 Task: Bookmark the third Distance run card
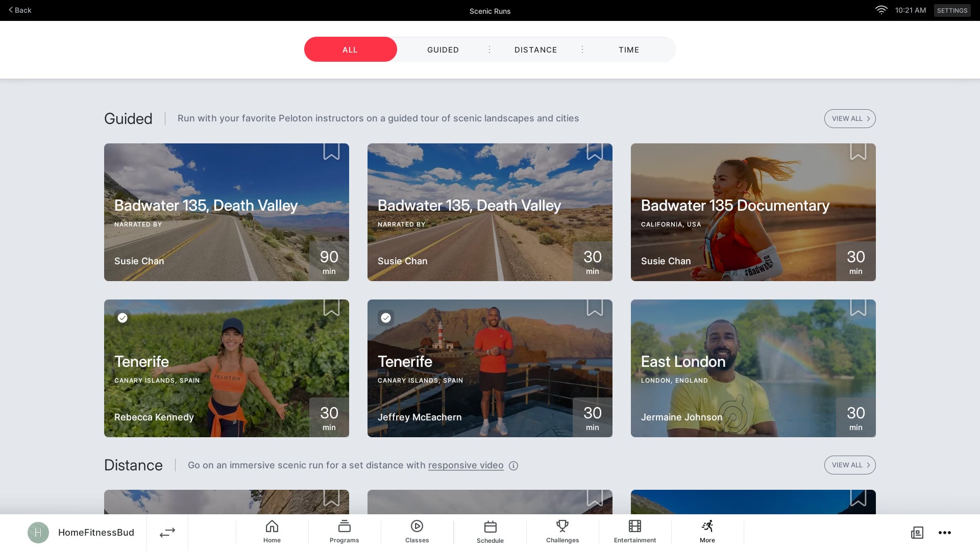click(858, 498)
